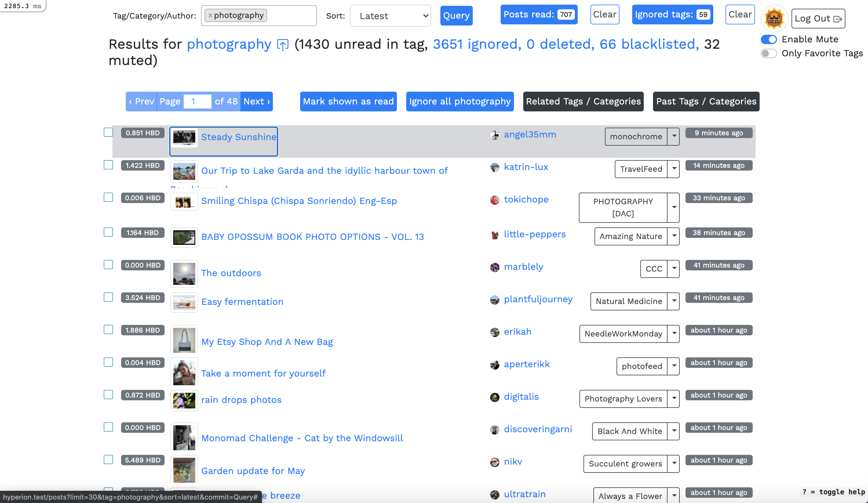This screenshot has height=503, width=868.
Task: Open Past Tags / Categories
Action: pyautogui.click(x=706, y=101)
